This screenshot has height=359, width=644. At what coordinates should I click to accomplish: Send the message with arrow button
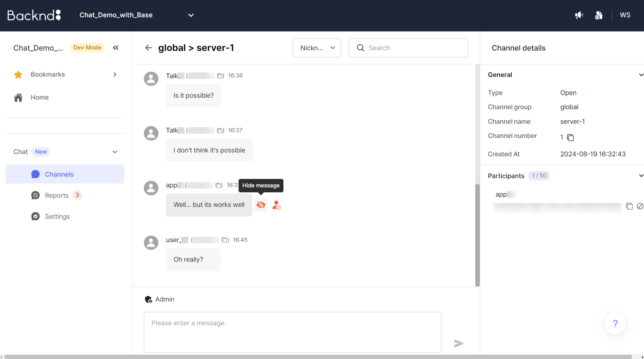click(x=459, y=343)
